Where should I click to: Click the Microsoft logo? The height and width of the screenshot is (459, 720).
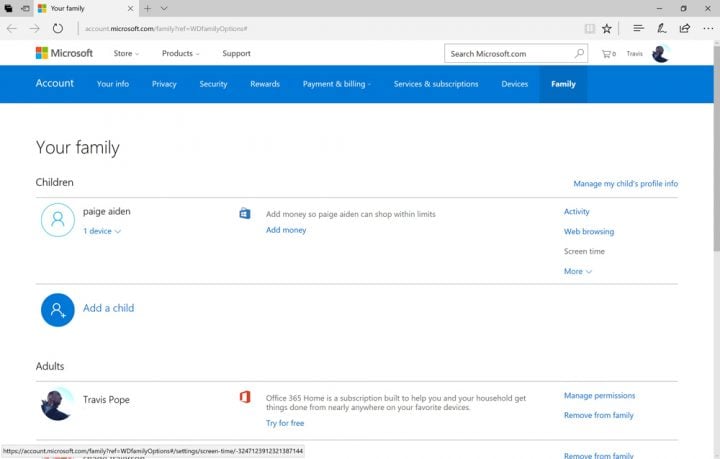pos(64,53)
